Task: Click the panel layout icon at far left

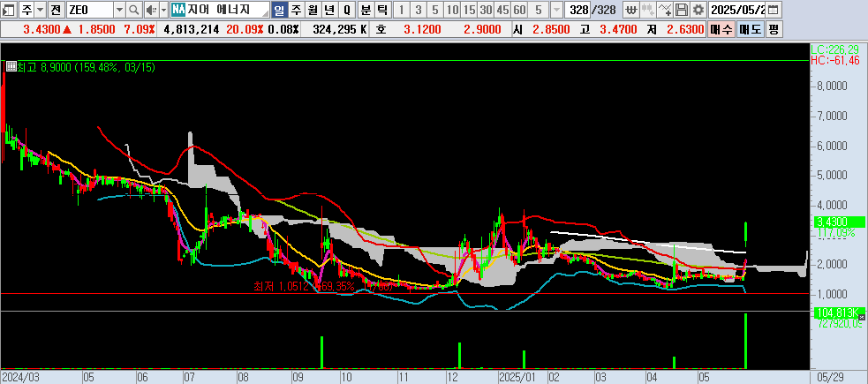Action: [10, 10]
